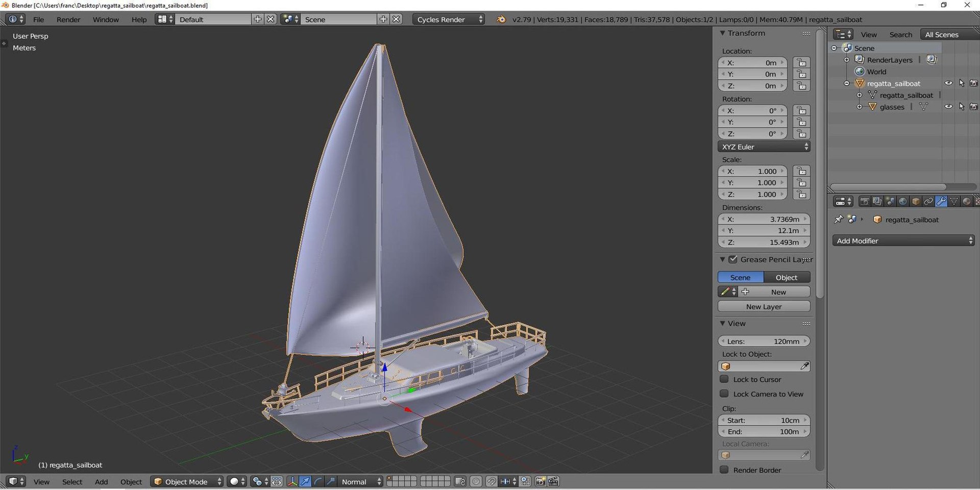980x490 pixels.
Task: Open the Add Modifier dropdown
Action: point(903,240)
